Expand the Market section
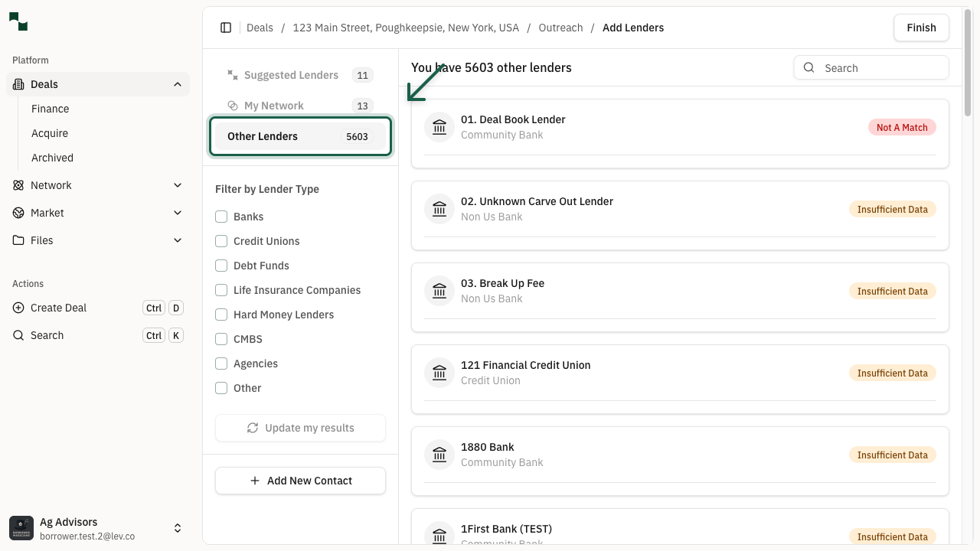 (178, 213)
